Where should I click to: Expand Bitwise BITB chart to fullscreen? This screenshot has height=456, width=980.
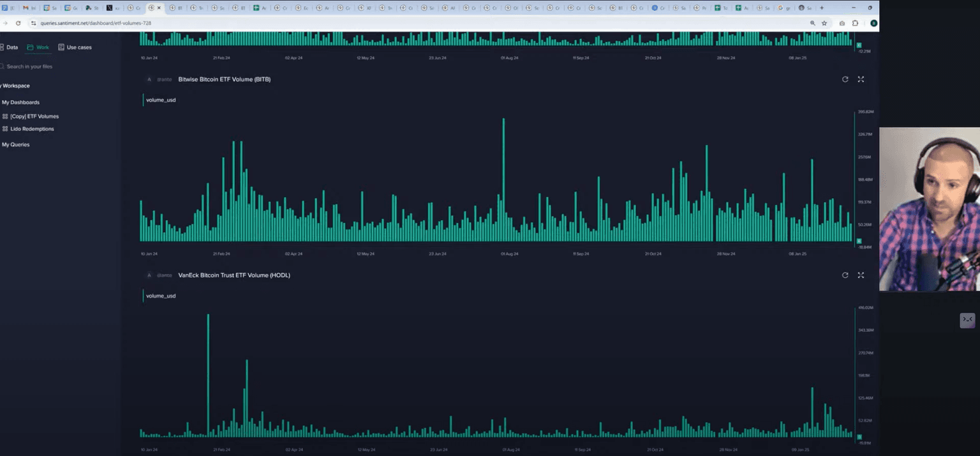click(861, 79)
